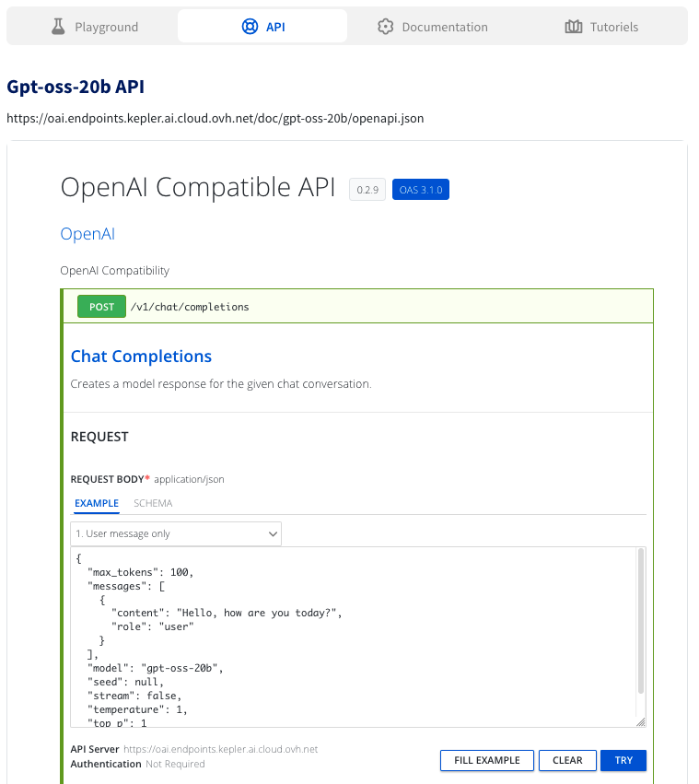The height and width of the screenshot is (784, 699).
Task: Select the EXAMPLE tab
Action: [96, 503]
